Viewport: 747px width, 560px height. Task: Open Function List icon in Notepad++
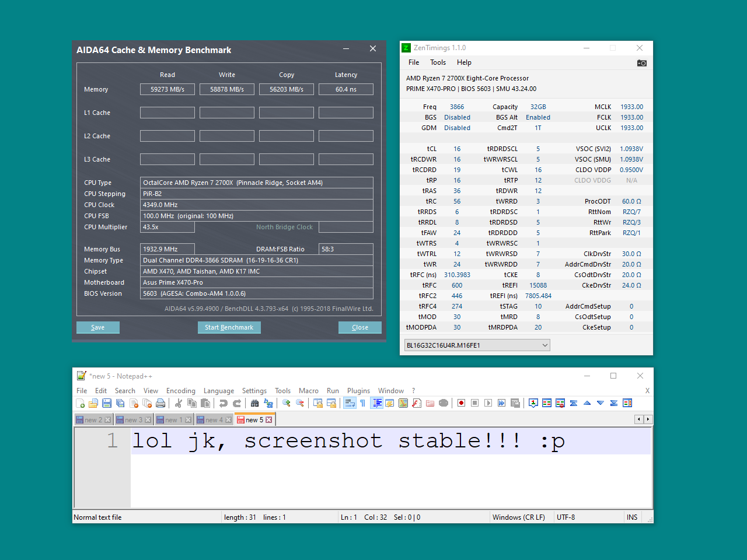coord(417,403)
